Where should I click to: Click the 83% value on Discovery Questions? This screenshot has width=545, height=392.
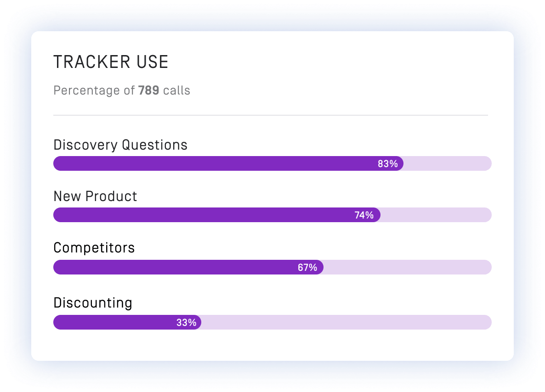point(387,163)
